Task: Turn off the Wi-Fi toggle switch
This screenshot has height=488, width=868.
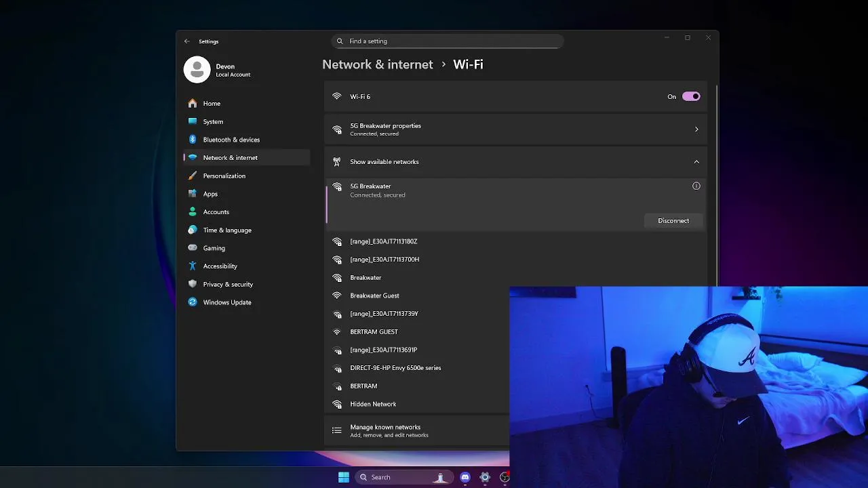Action: click(x=691, y=96)
